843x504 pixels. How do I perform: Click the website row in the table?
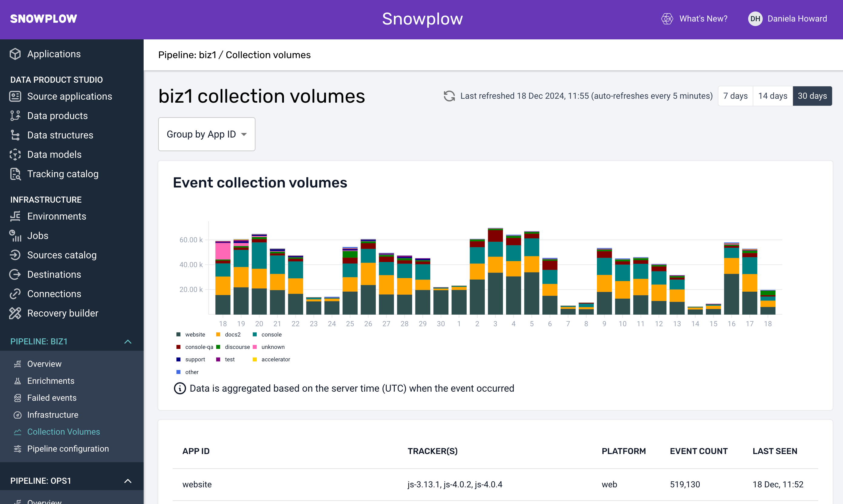pyautogui.click(x=495, y=485)
